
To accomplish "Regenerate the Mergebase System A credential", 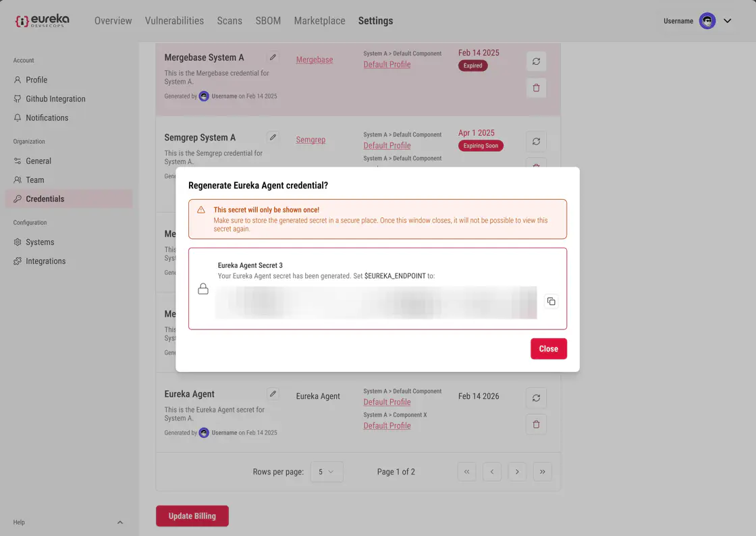I will coord(536,61).
